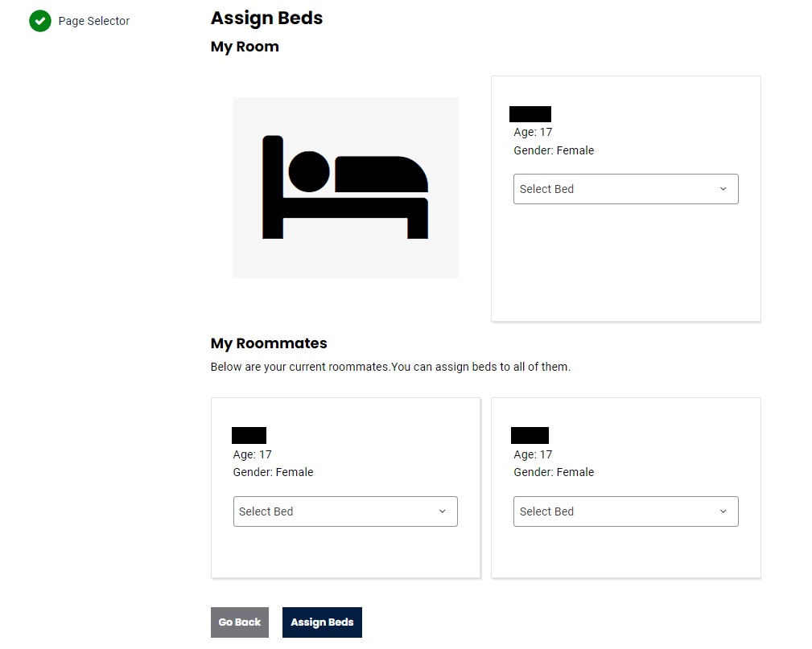
Task: Open the left roommate's Select Bed dropdown
Action: pyautogui.click(x=345, y=511)
